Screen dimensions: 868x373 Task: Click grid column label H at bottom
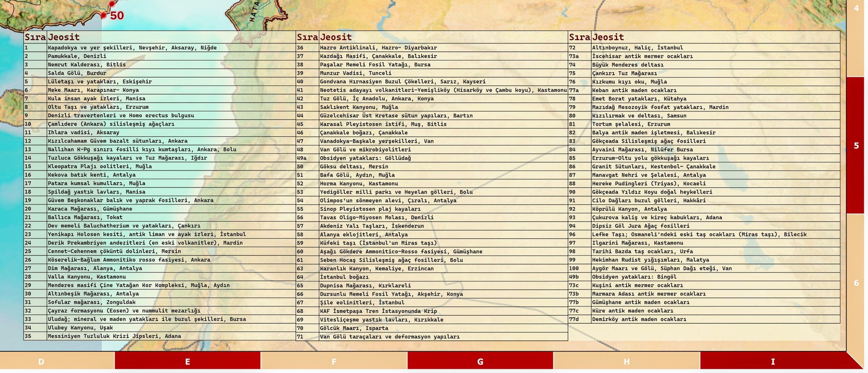click(x=626, y=361)
